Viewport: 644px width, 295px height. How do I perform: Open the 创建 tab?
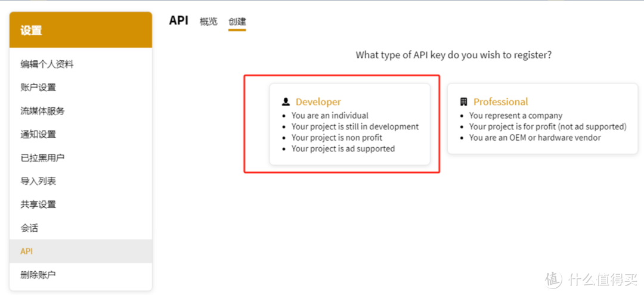237,21
